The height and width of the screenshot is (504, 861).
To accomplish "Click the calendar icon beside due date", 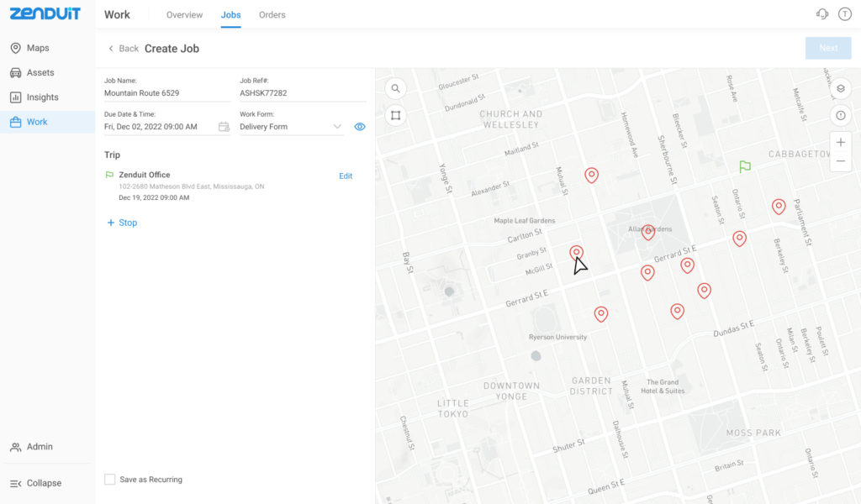I will tap(224, 127).
